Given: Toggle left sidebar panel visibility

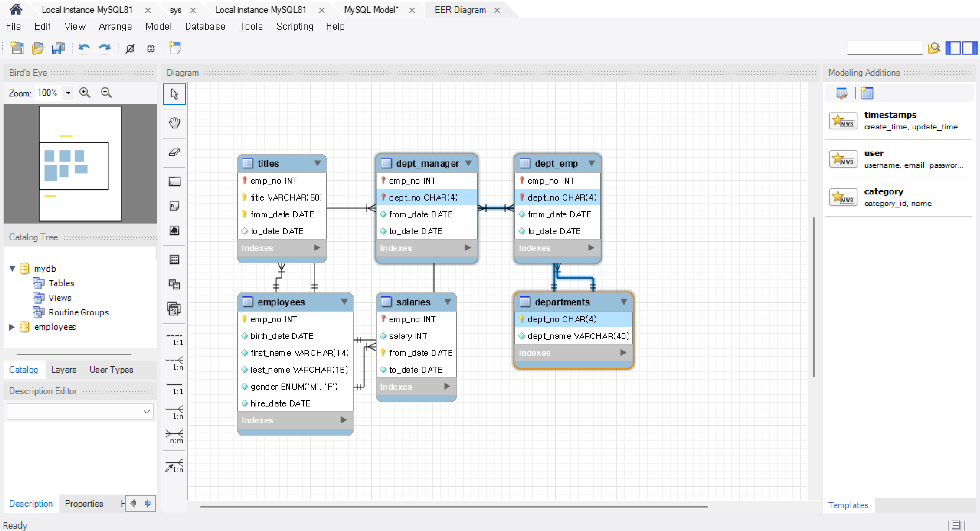Looking at the screenshot, I should (x=953, y=48).
